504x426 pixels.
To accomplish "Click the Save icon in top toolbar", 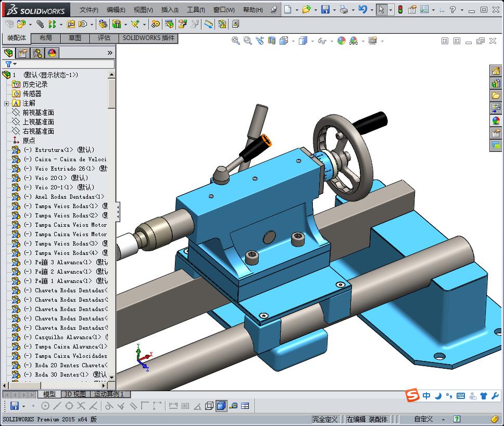I will point(325,9).
